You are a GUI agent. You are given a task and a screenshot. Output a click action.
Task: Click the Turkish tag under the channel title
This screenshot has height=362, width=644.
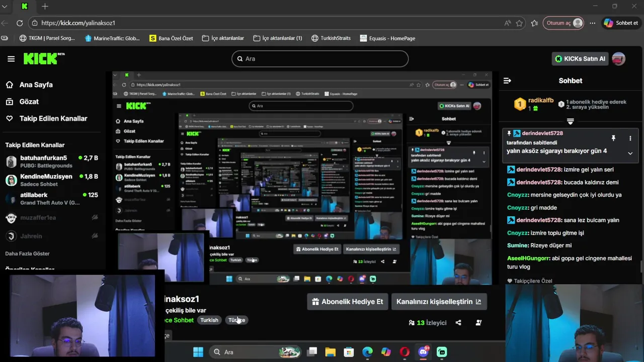[209, 320]
